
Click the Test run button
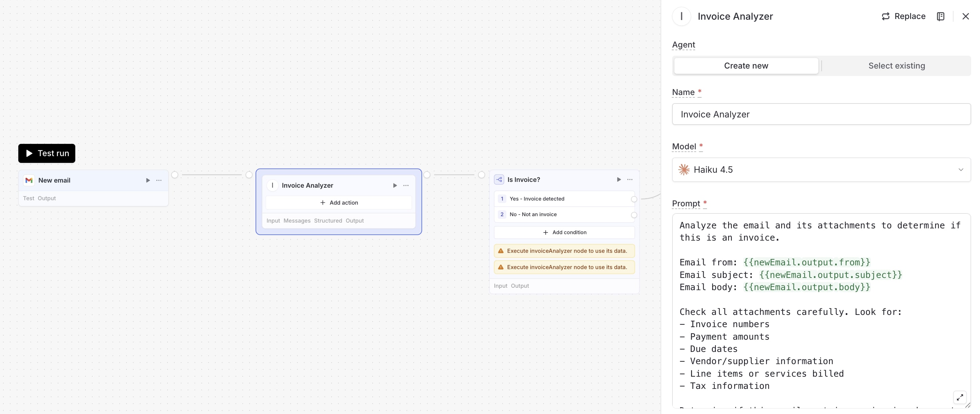point(47,153)
